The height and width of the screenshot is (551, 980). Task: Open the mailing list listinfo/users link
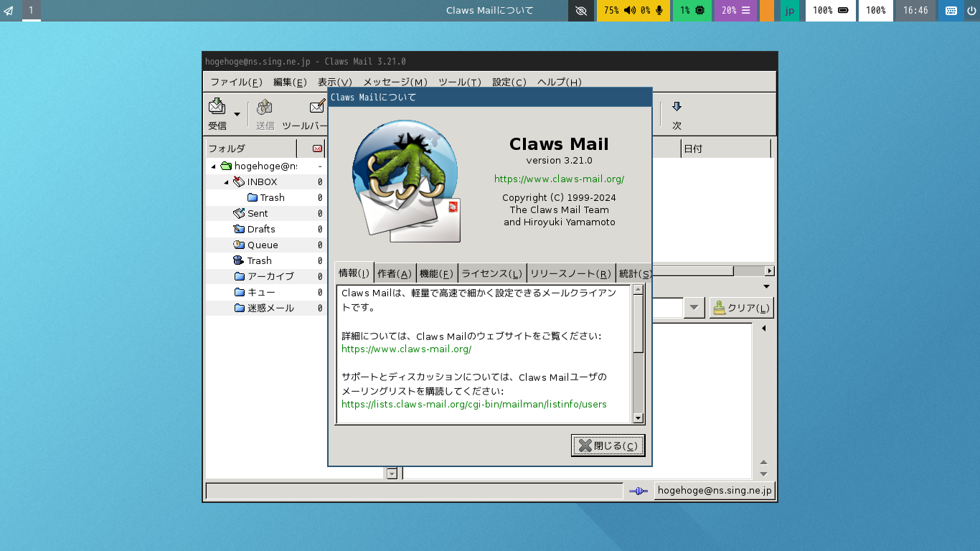pos(474,405)
